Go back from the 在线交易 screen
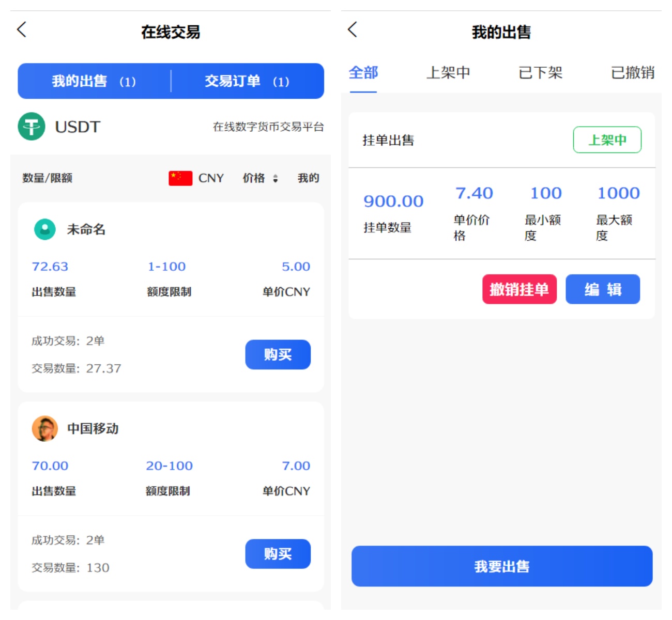This screenshot has width=672, height=620. click(22, 30)
